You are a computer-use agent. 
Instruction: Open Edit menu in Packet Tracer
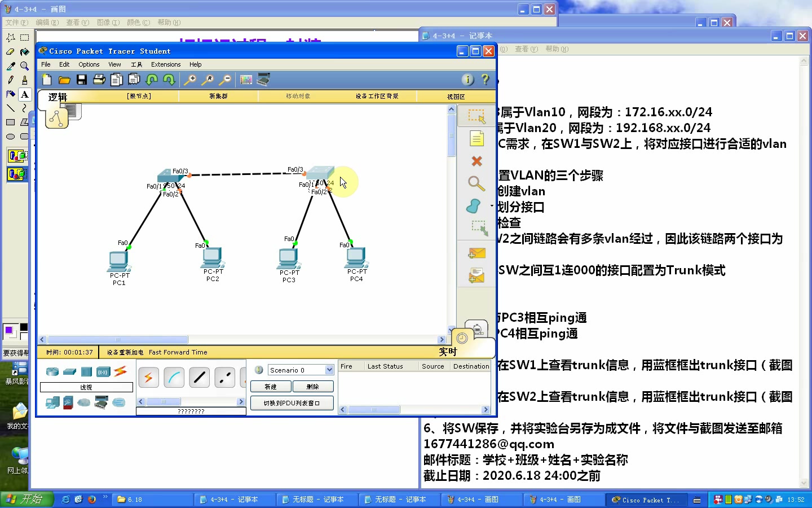64,64
